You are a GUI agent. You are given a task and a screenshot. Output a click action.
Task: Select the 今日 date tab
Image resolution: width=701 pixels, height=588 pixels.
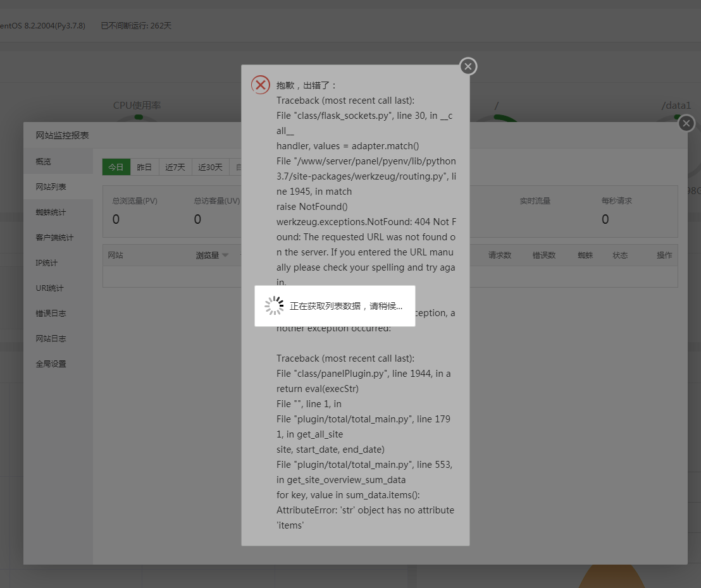tap(116, 167)
